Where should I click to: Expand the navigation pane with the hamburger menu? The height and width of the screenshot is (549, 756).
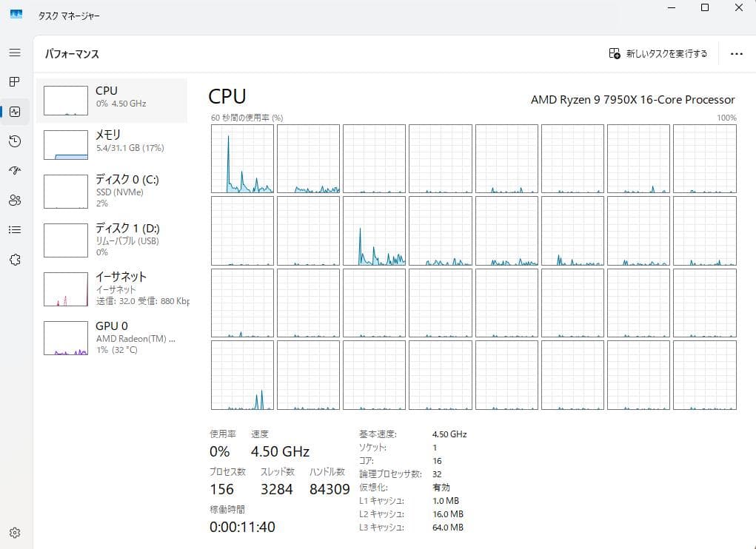tap(15, 53)
